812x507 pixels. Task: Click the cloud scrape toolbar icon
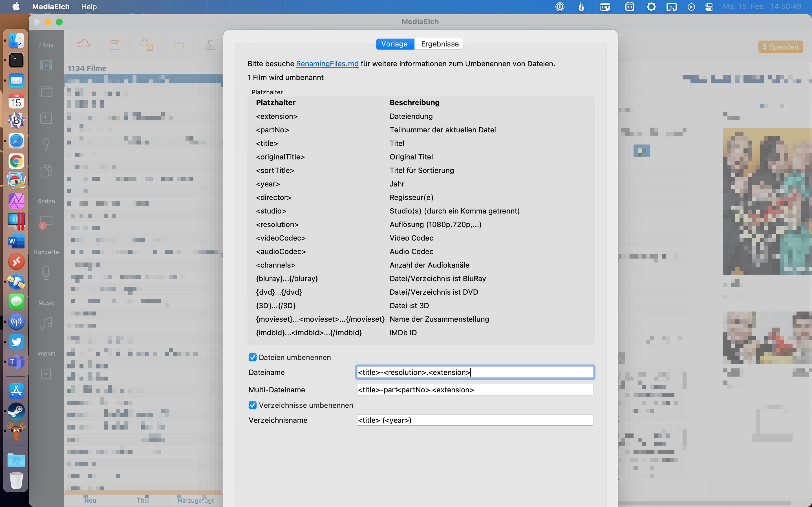(83, 45)
